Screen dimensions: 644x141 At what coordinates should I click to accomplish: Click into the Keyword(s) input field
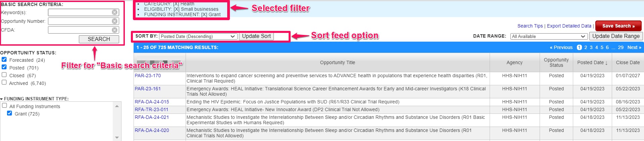click(x=80, y=12)
